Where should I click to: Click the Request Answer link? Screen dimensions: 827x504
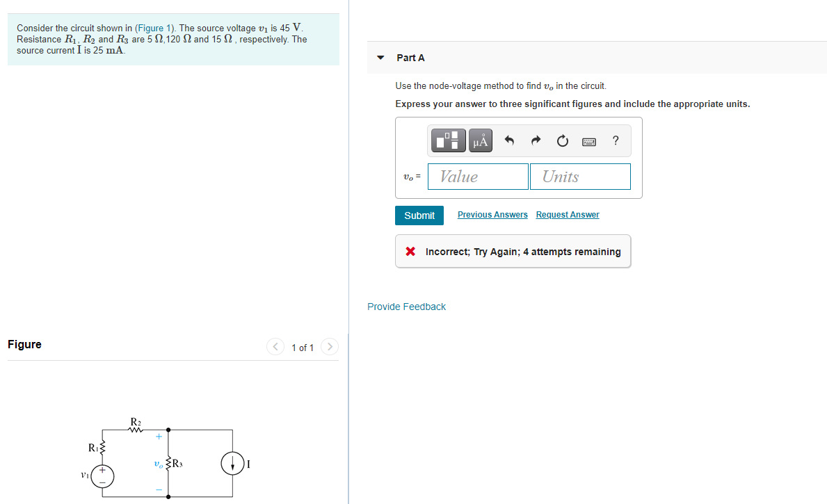click(568, 215)
